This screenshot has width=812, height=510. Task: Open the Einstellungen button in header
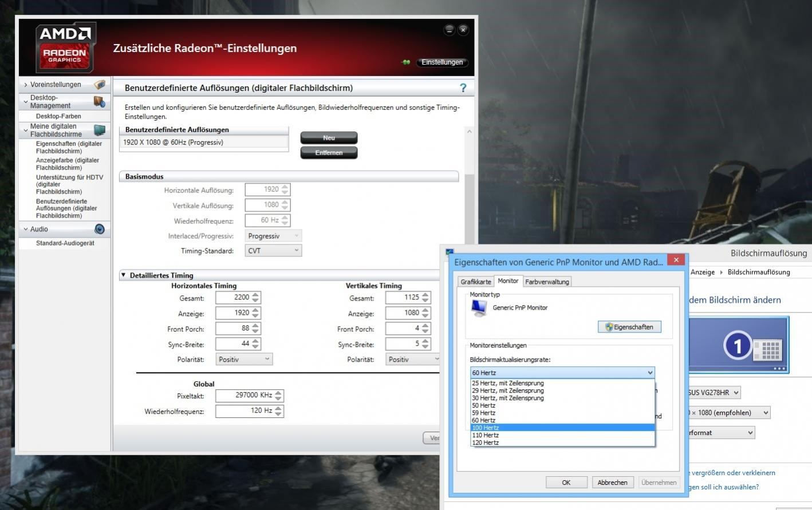[x=442, y=62]
